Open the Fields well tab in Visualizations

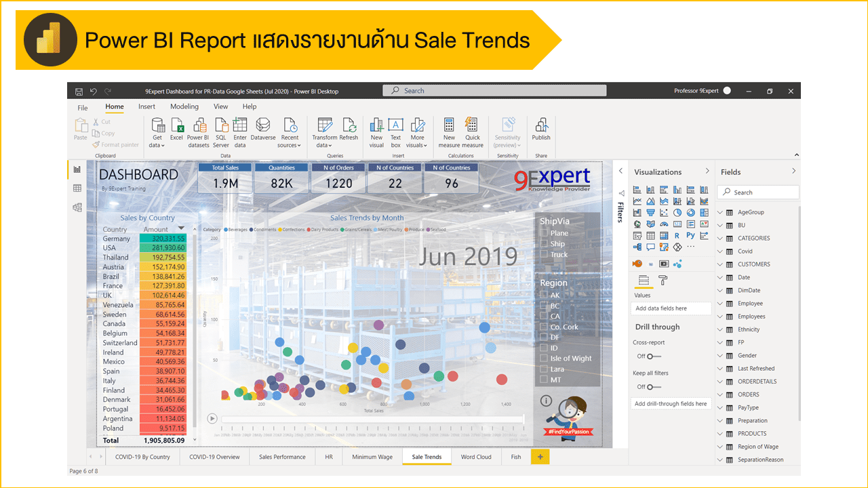pos(644,280)
